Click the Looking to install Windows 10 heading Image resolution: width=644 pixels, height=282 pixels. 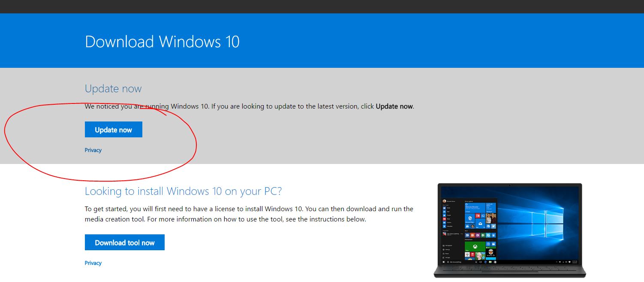point(183,191)
